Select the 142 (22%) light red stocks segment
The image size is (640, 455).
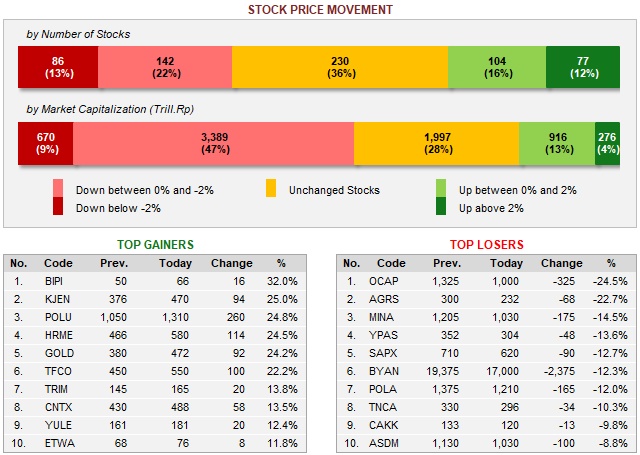point(165,67)
